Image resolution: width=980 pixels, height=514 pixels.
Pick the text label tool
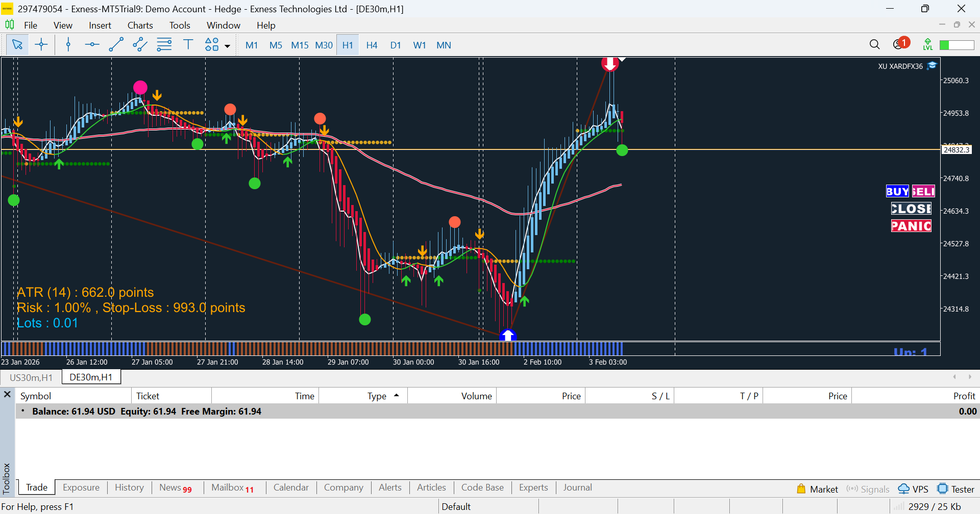point(188,45)
